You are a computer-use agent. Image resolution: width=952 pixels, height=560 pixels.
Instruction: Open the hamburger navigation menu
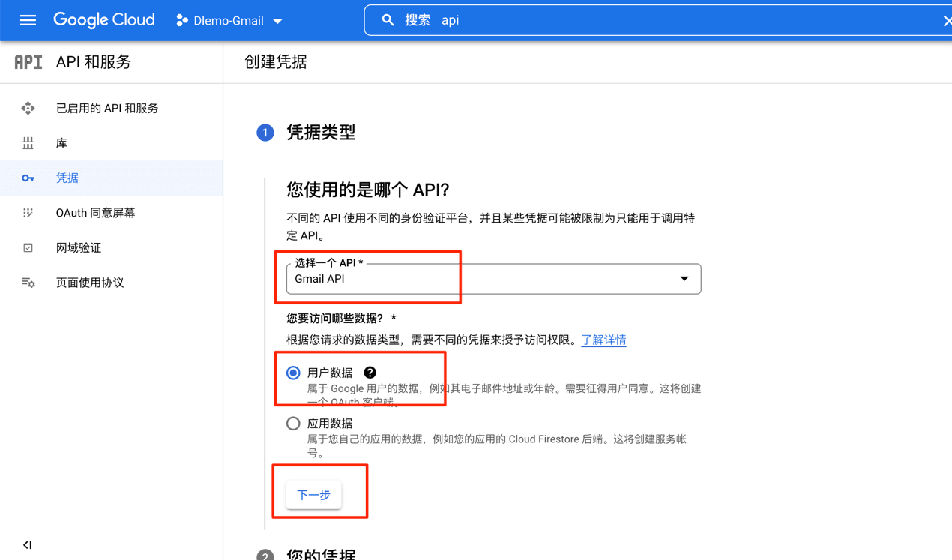[x=28, y=20]
